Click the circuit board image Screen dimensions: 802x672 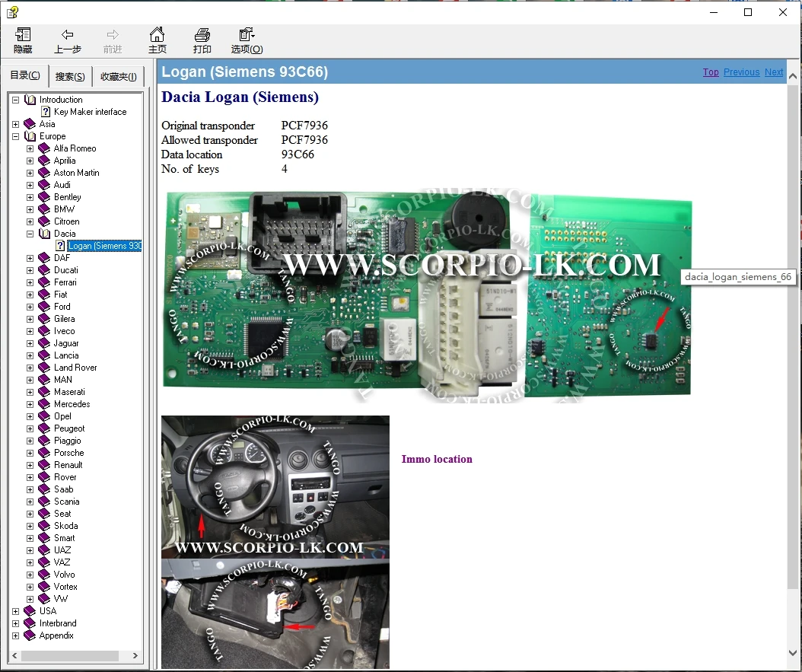426,293
